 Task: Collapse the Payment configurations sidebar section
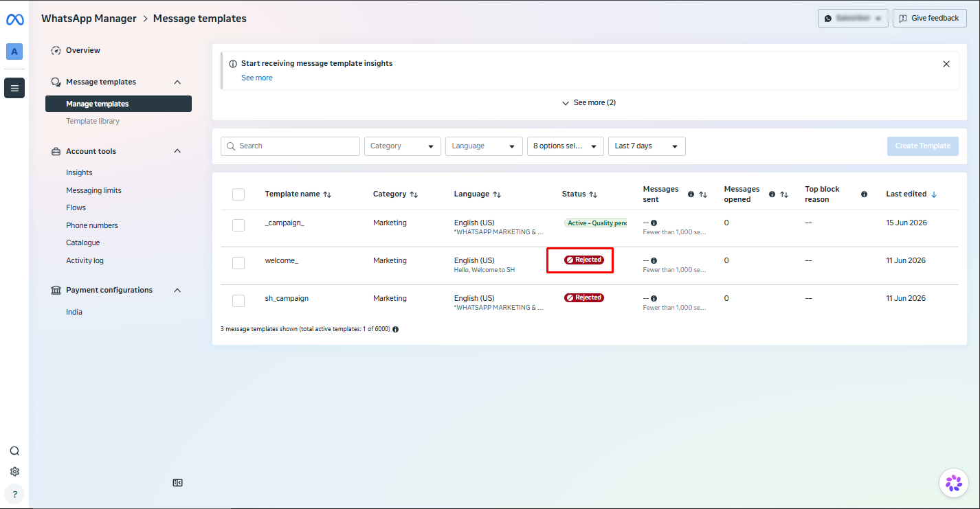coord(177,290)
